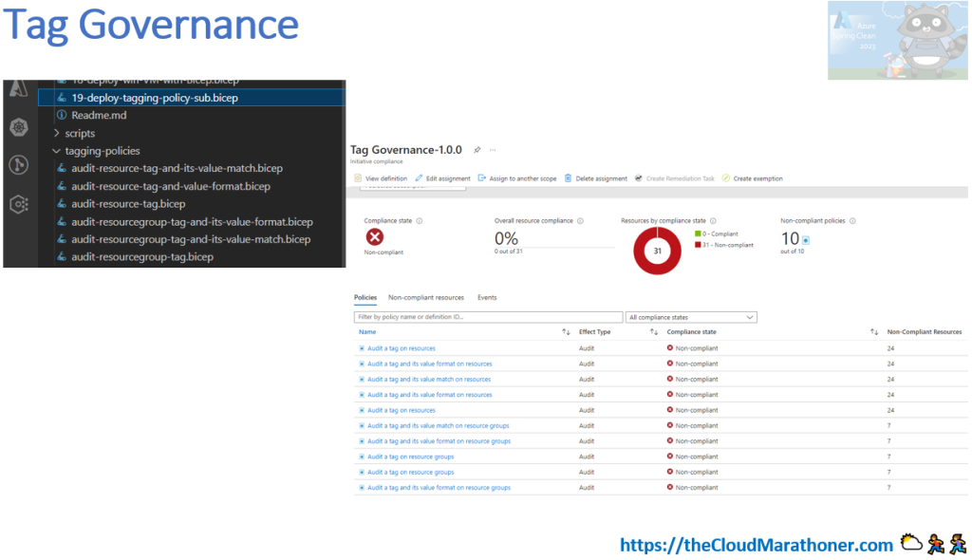972x560 pixels.
Task: Click the filter by policy name field
Action: tap(488, 317)
